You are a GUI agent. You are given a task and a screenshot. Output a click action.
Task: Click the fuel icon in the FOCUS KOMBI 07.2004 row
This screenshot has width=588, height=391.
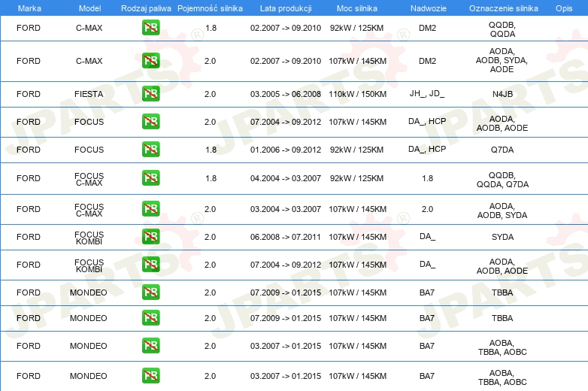(x=150, y=264)
